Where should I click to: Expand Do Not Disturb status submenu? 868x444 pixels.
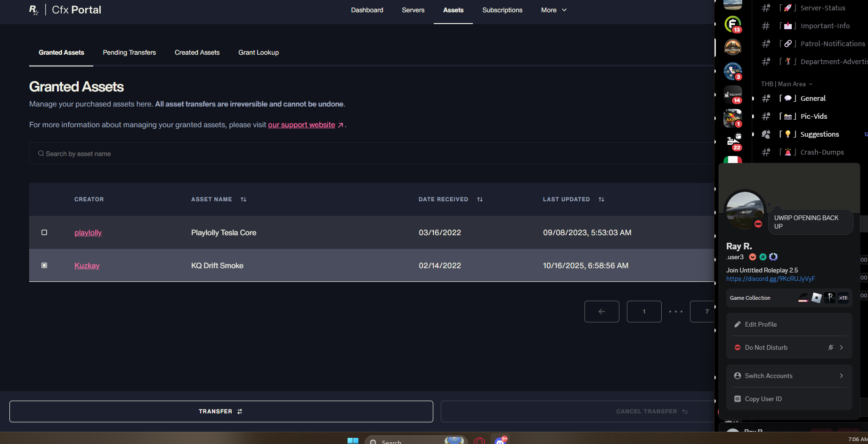click(x=841, y=347)
